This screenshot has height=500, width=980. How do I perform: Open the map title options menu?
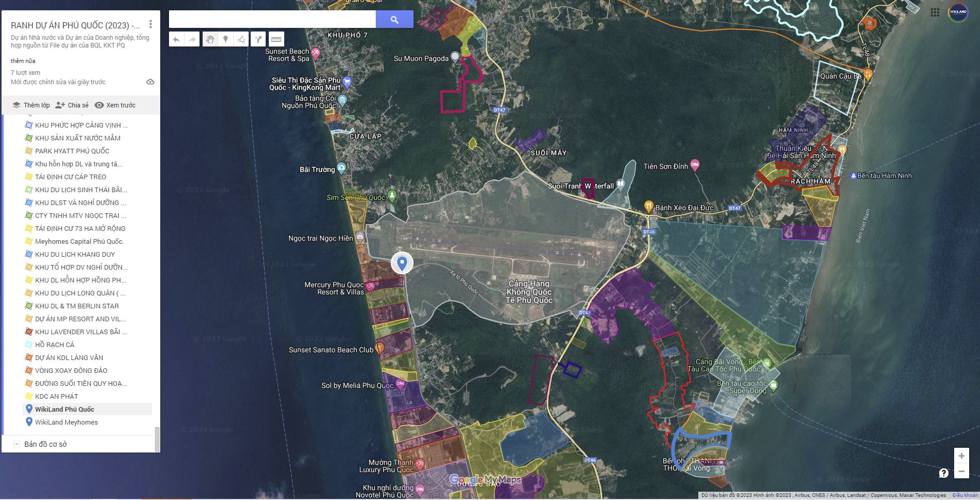150,24
